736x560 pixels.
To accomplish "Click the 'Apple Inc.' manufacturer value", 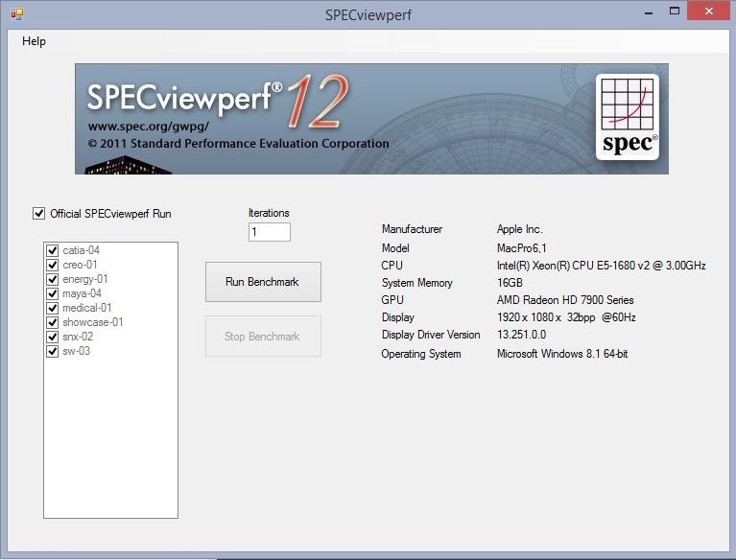I will 519,229.
